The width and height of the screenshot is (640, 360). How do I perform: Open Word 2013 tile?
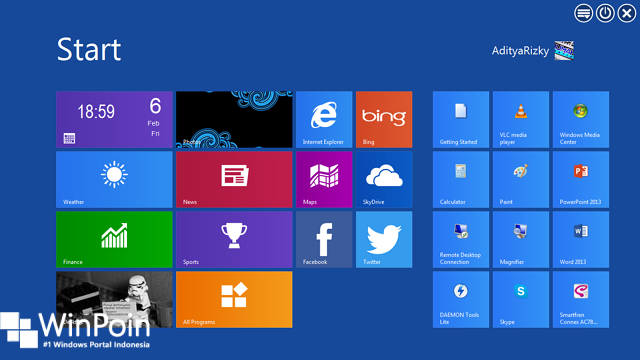(581, 239)
